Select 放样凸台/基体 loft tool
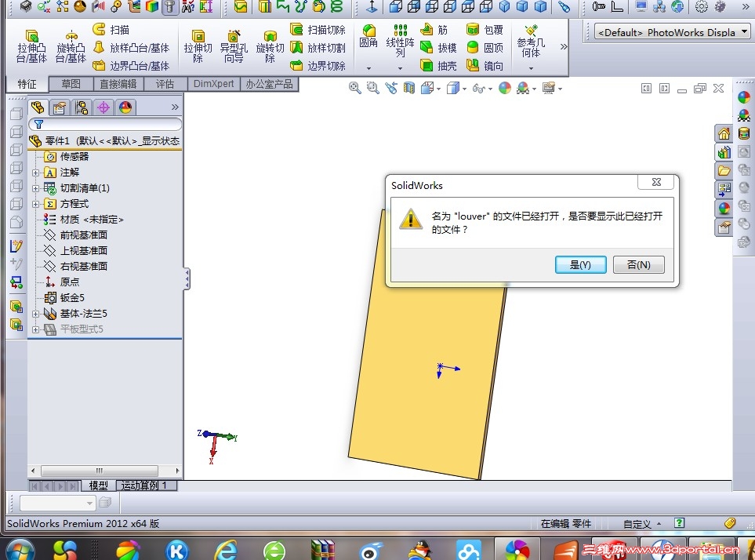This screenshot has height=560, width=755. pyautogui.click(x=131, y=48)
